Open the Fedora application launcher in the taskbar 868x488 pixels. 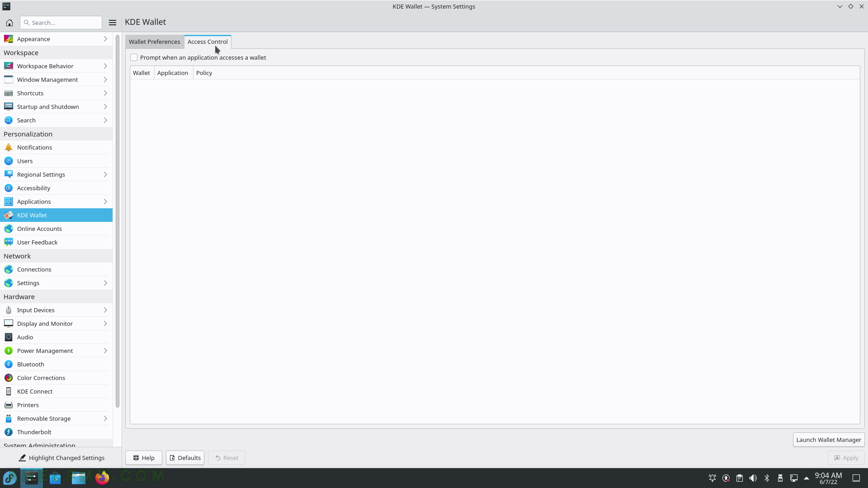[10, 478]
